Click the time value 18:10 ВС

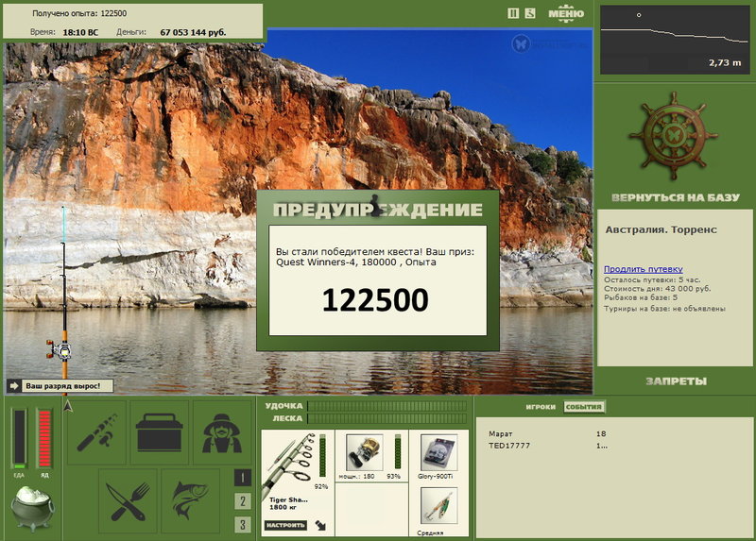click(x=80, y=32)
